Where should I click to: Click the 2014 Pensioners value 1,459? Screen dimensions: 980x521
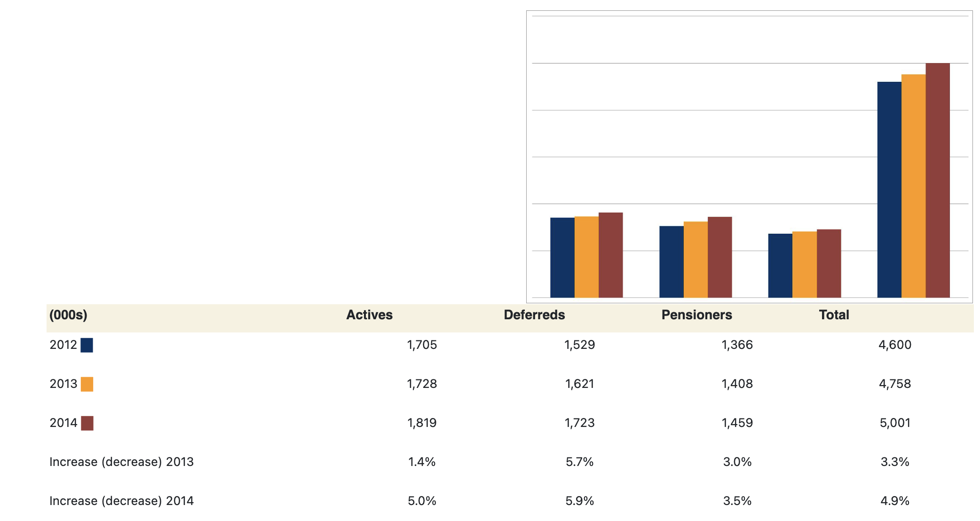(x=737, y=423)
